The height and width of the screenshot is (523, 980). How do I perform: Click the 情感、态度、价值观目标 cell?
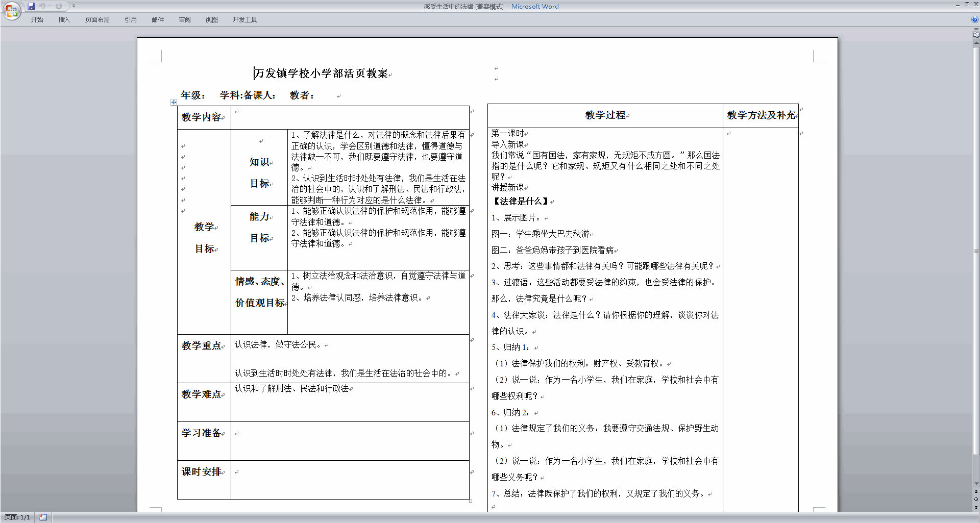(x=259, y=302)
